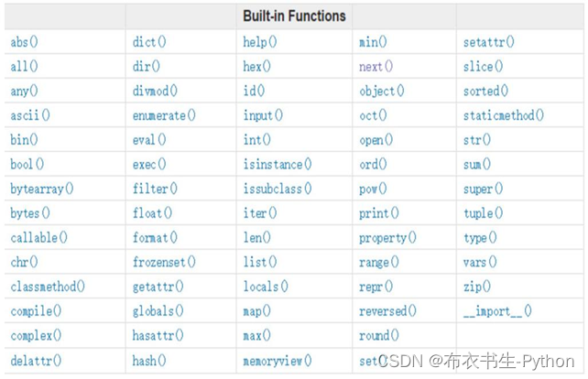The width and height of the screenshot is (588, 379).
Task: Open the abs() function link
Action: click(x=24, y=42)
